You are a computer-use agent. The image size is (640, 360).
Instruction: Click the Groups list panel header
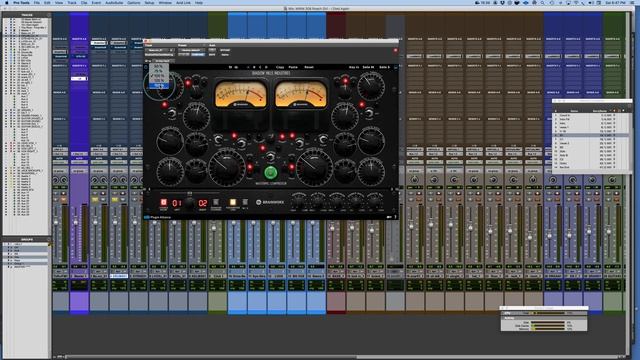point(27,240)
